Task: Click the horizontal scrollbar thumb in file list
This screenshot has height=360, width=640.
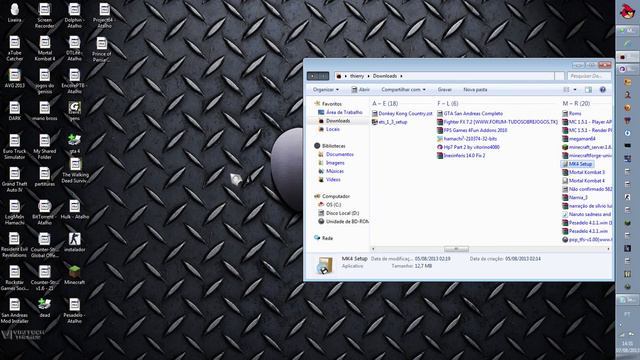Action: 456,249
